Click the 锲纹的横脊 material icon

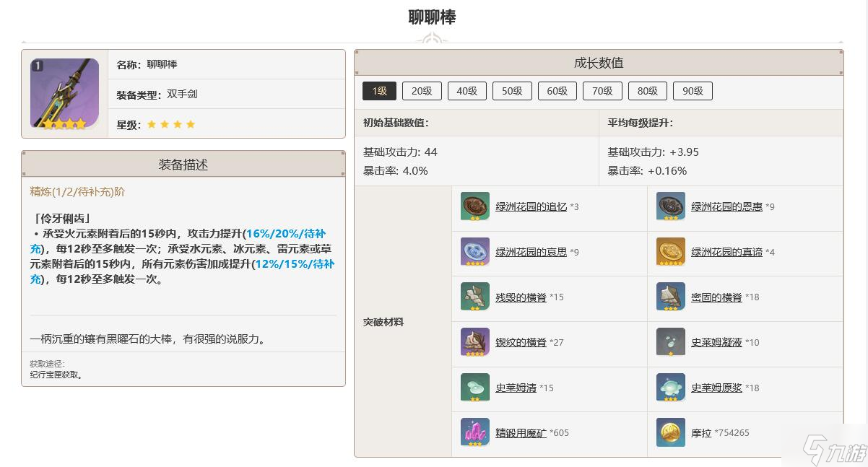pyautogui.click(x=475, y=342)
